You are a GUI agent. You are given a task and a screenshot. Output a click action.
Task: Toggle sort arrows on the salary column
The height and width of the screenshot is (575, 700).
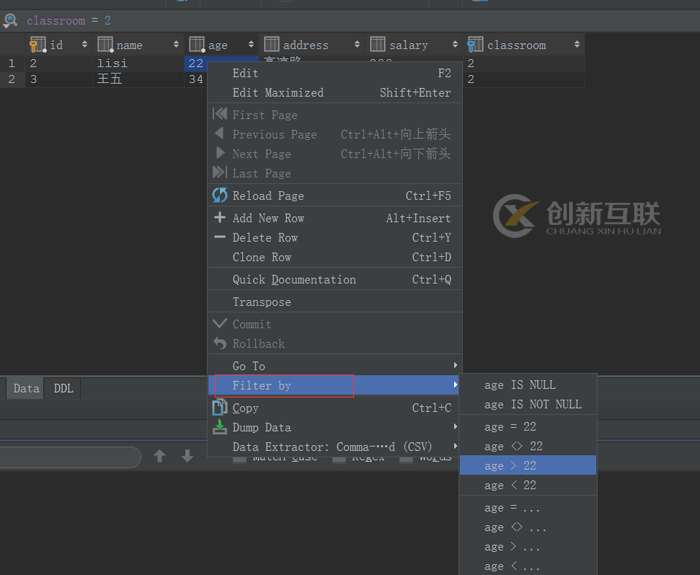pyautogui.click(x=454, y=44)
